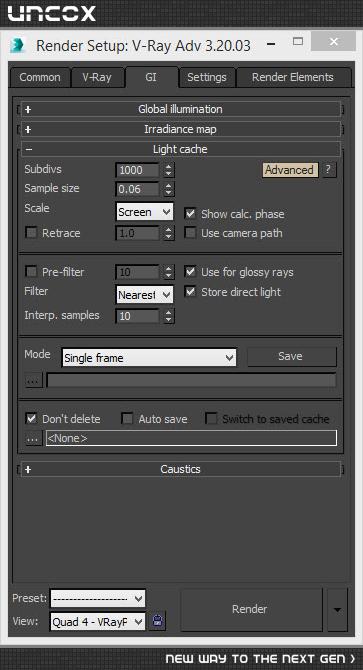Click the Retrace value spinner
This screenshot has width=363, height=670.
(x=169, y=233)
